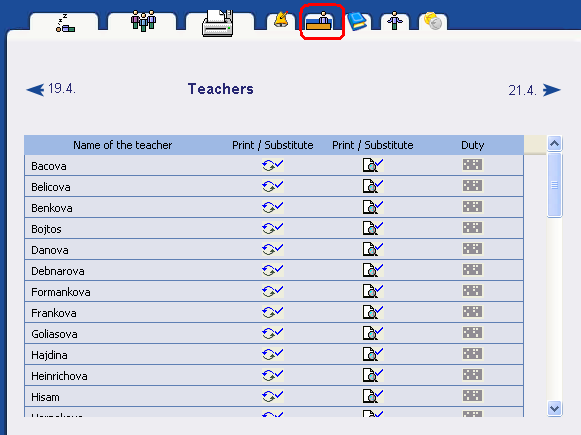Click the scrollbar up arrow
This screenshot has width=581, height=435.
[x=554, y=143]
